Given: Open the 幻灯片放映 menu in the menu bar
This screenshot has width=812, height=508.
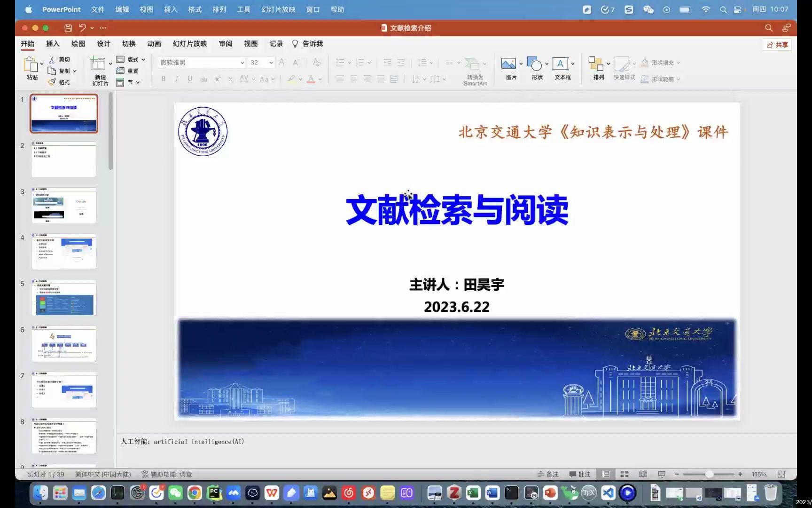Looking at the screenshot, I should tap(278, 9).
